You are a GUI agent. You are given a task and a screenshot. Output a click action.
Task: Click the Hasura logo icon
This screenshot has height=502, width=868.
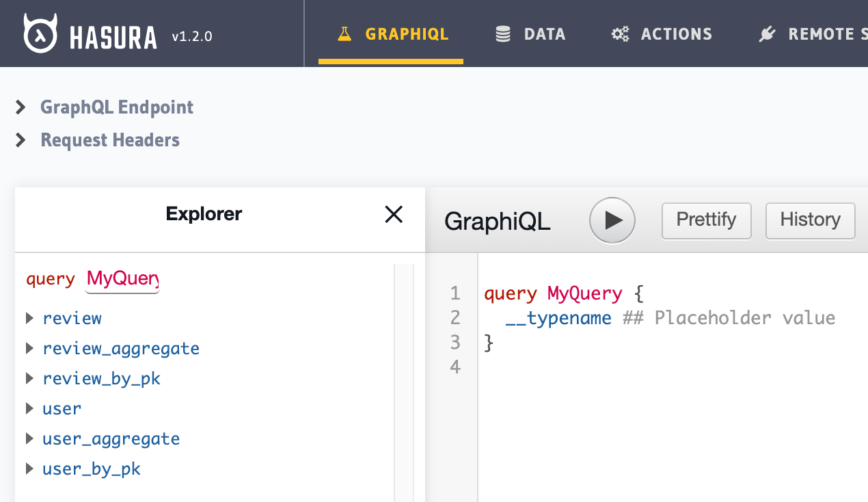pyautogui.click(x=41, y=34)
